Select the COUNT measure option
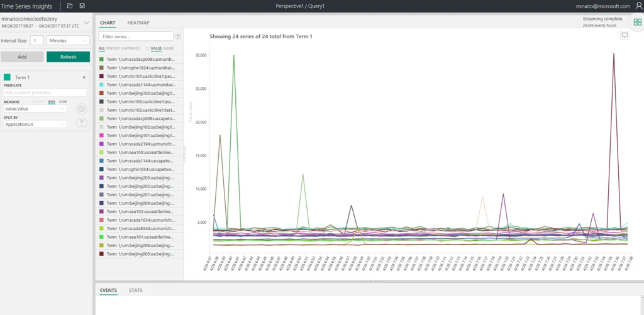 pyautogui.click(x=38, y=101)
